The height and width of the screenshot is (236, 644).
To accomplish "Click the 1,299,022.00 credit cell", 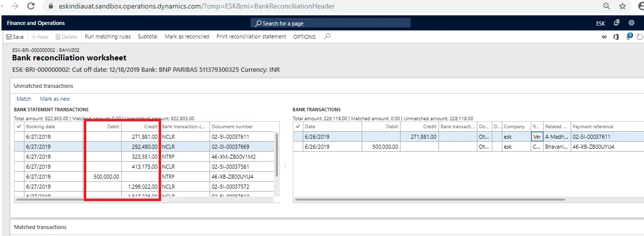I will coord(141,187).
